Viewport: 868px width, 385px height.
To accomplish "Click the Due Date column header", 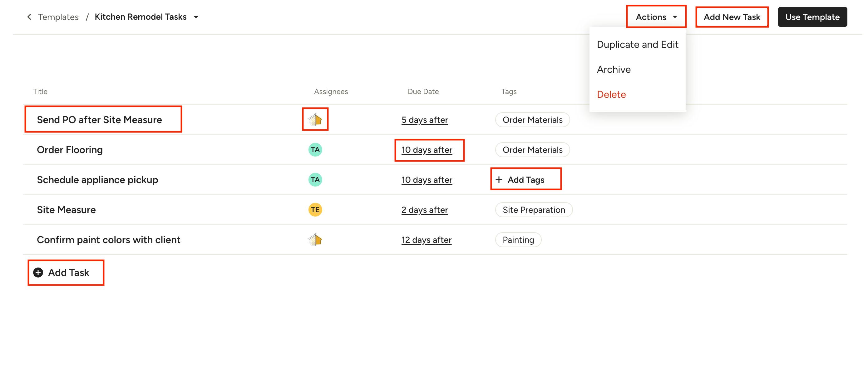I will 423,91.
